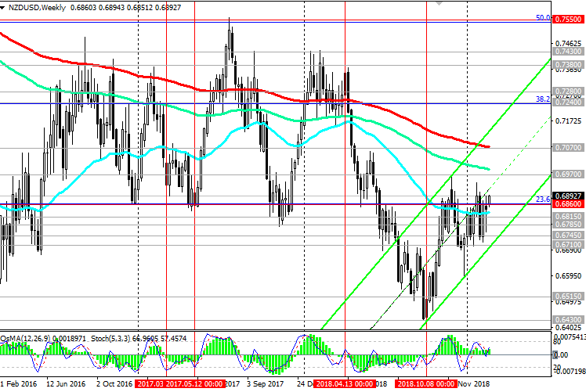The height and width of the screenshot is (392, 586).
Task: Select the grey 0.72800 level label
Action: tap(568, 92)
